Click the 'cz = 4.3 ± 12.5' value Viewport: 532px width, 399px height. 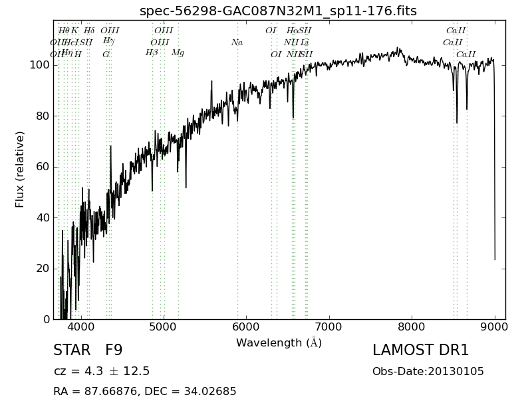(102, 371)
